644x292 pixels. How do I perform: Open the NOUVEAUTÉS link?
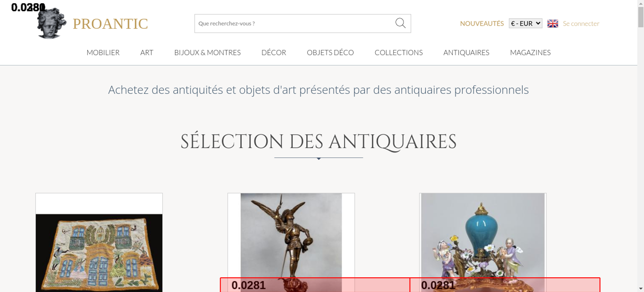coord(482,23)
